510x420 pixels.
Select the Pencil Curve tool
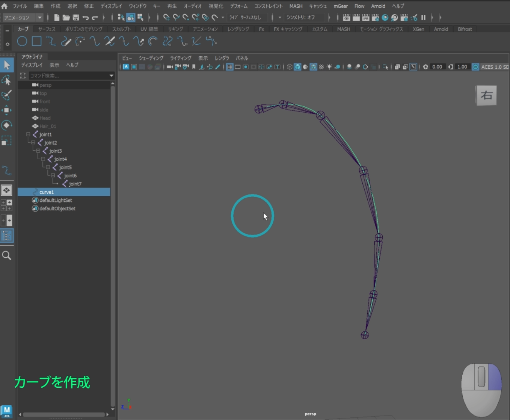pos(66,41)
